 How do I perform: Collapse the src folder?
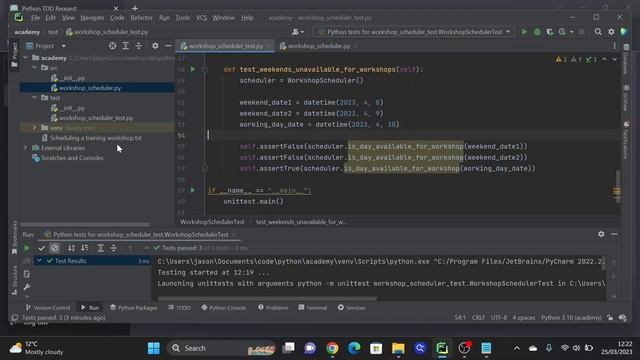(x=35, y=68)
